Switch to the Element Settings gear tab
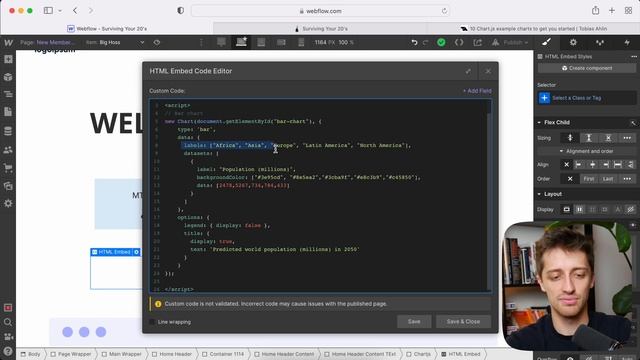 [x=573, y=42]
